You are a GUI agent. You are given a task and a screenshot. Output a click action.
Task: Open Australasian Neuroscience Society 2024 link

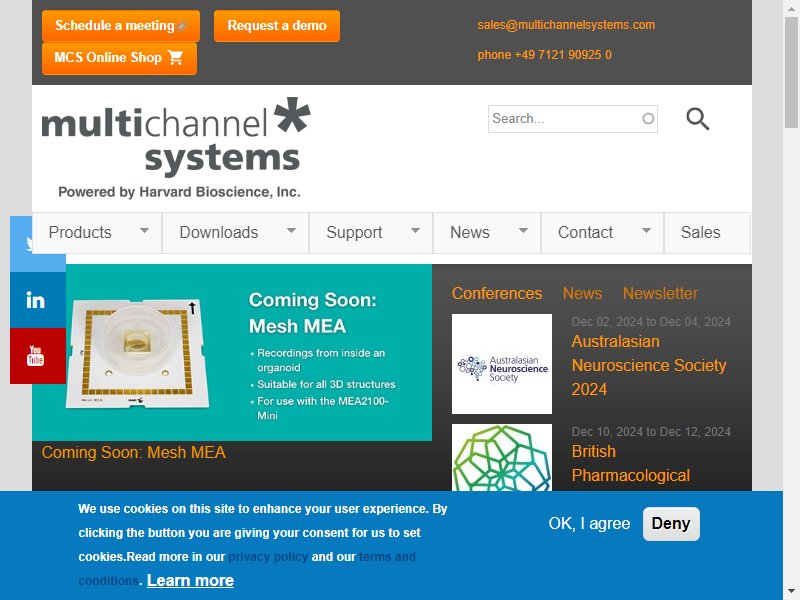pos(649,365)
